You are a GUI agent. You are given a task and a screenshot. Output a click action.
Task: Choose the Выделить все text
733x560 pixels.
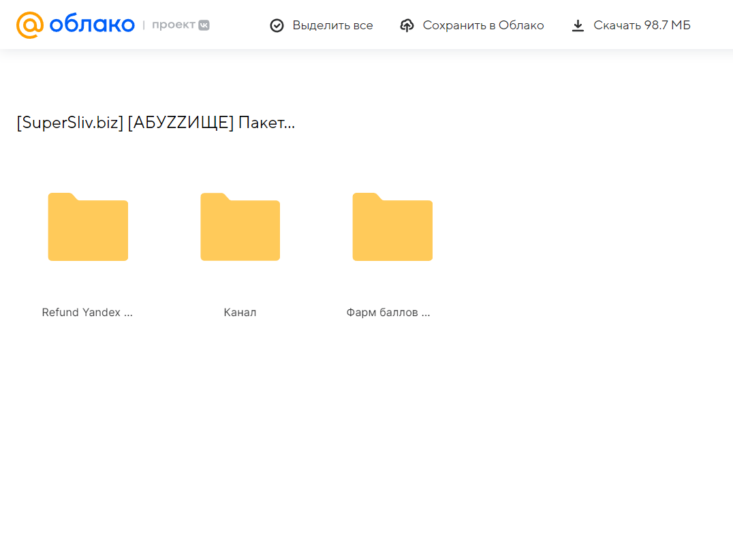click(332, 25)
